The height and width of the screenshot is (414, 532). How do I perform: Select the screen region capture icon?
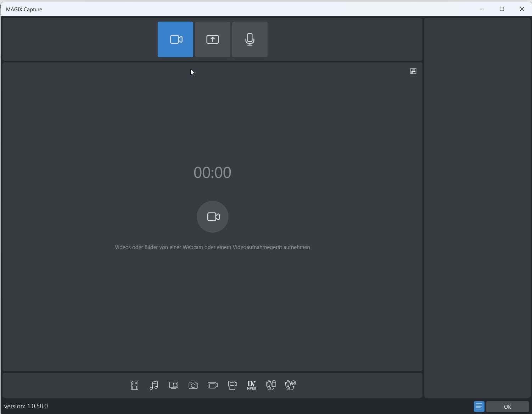coord(174,385)
